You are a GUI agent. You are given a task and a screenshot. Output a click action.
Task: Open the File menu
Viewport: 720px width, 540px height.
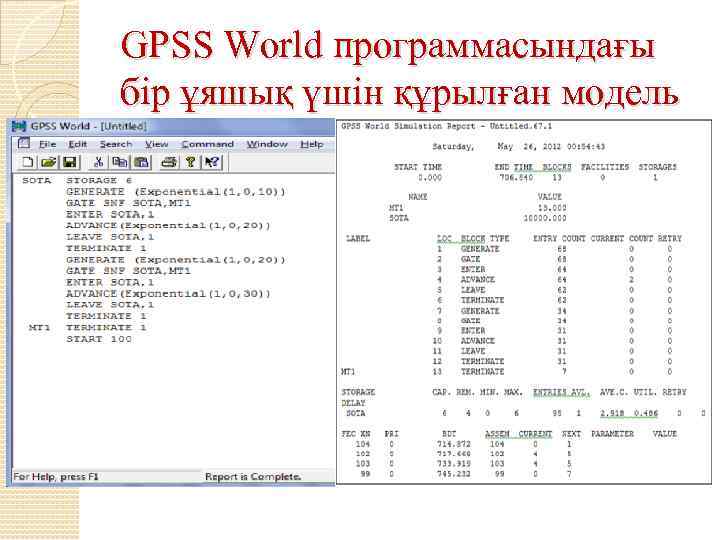[x=47, y=144]
